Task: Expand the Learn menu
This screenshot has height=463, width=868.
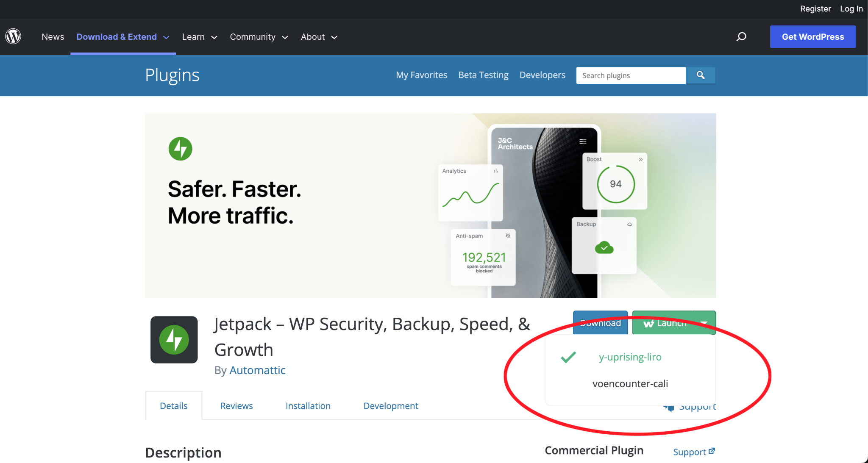Action: tap(200, 37)
